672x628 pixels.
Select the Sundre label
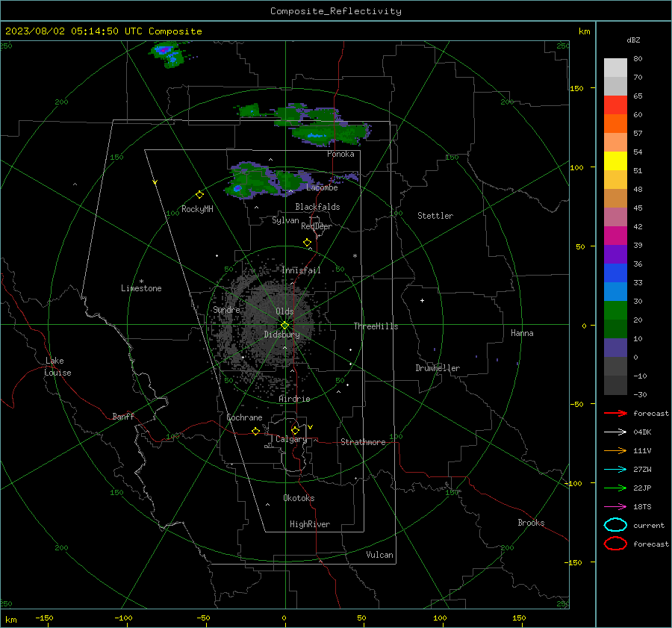(x=226, y=309)
